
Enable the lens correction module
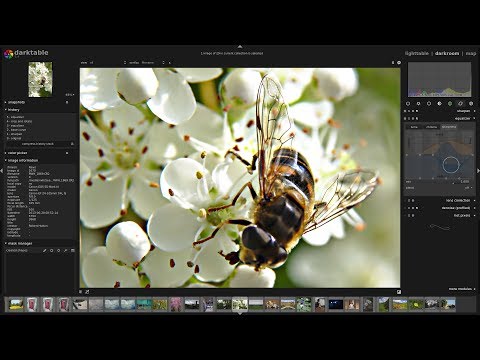coord(405,201)
